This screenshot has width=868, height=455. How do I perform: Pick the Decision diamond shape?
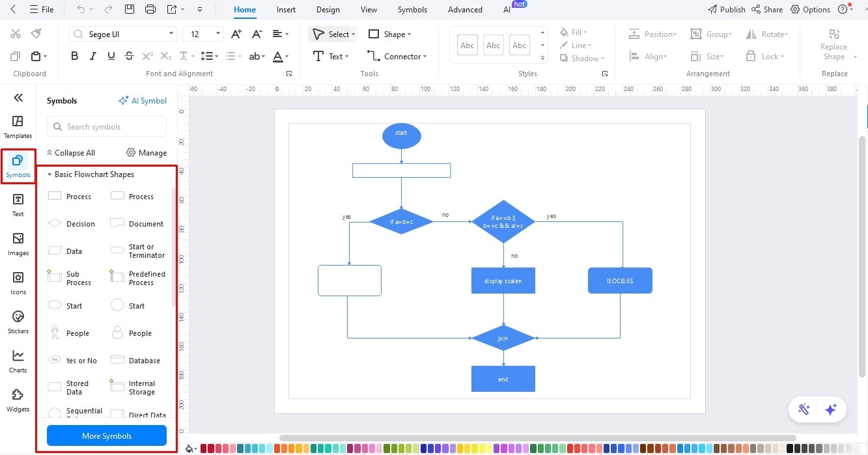(x=72, y=223)
